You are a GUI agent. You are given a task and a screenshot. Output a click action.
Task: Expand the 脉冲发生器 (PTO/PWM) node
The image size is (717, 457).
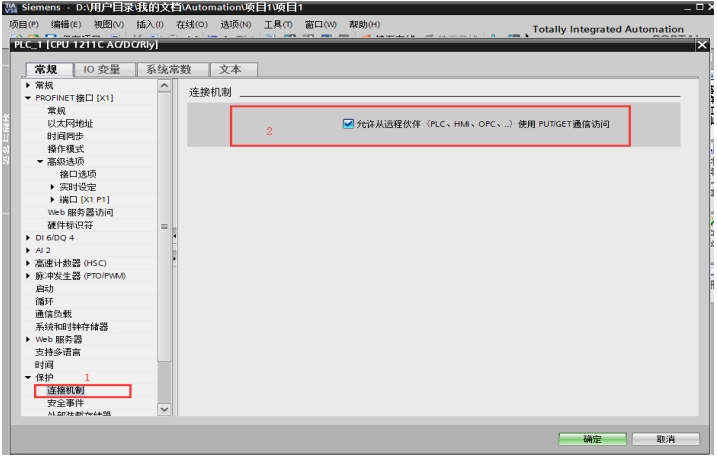point(28,276)
